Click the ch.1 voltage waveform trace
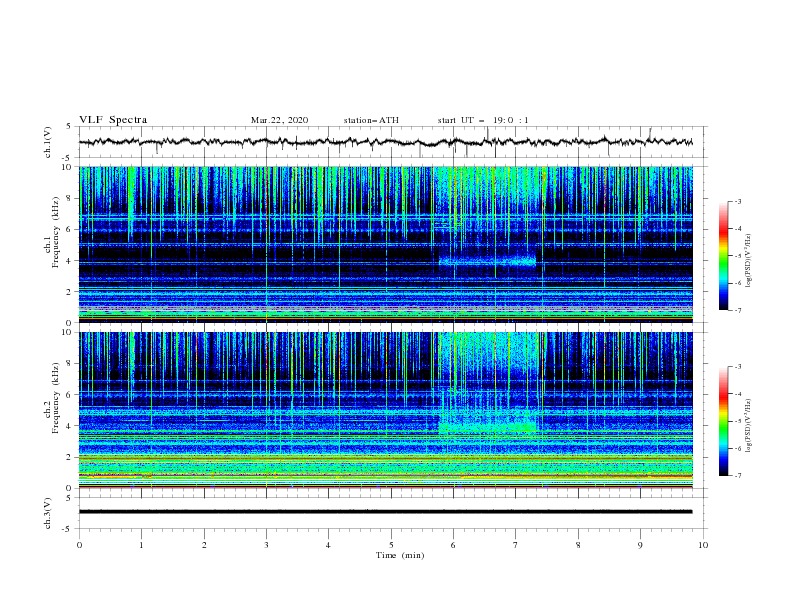This screenshot has height=612, width=792. (x=385, y=142)
